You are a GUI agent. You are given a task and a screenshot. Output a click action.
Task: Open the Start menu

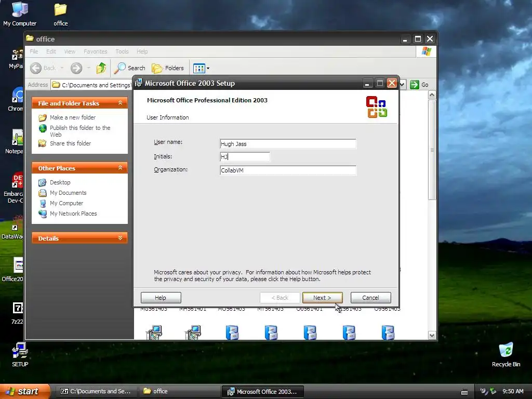[25, 391]
